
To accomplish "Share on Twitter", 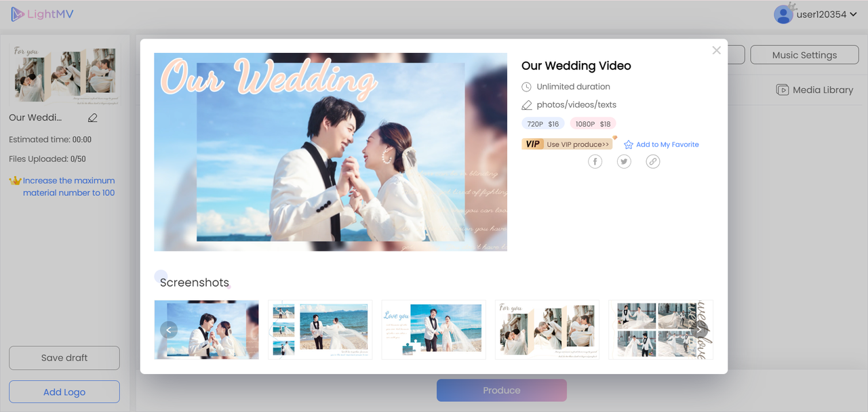I will point(624,161).
